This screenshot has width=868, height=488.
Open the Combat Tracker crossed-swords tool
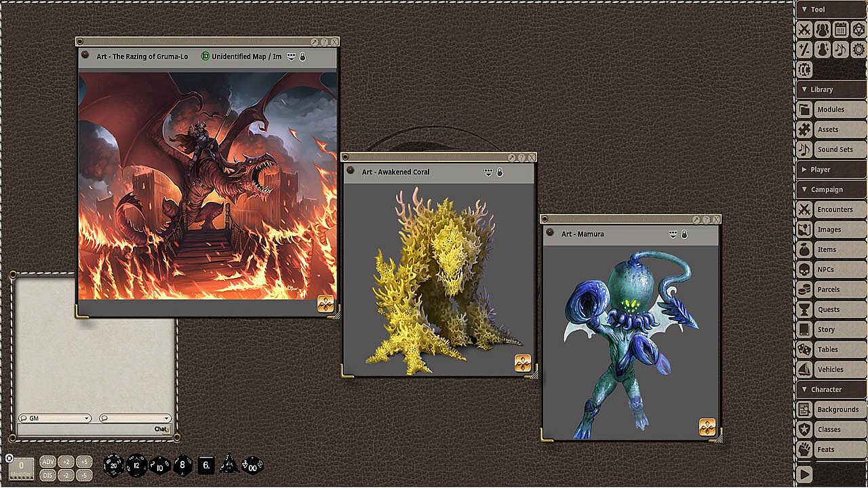coord(804,29)
